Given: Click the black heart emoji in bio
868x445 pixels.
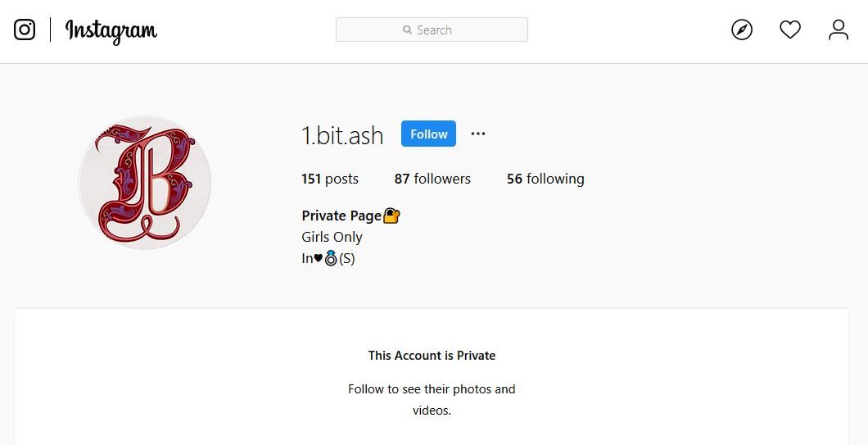Looking at the screenshot, I should [x=319, y=258].
